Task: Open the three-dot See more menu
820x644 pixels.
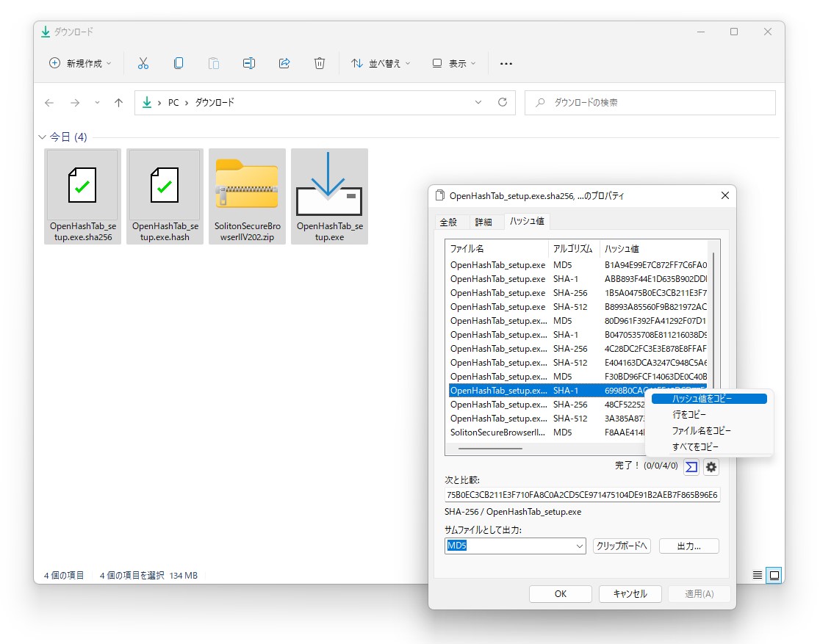Action: click(x=506, y=63)
